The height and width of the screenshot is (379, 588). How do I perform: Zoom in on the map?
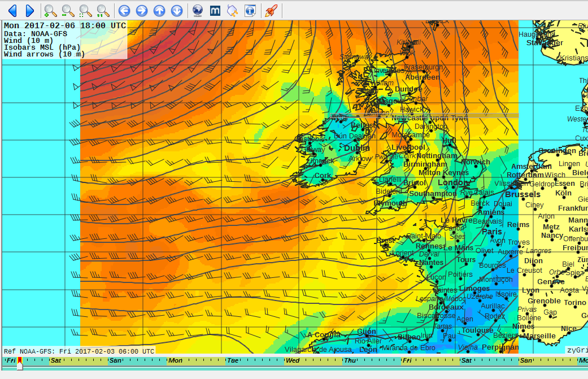tap(50, 11)
